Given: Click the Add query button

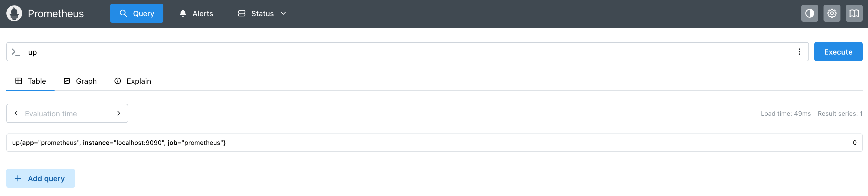Looking at the screenshot, I should click(41, 179).
